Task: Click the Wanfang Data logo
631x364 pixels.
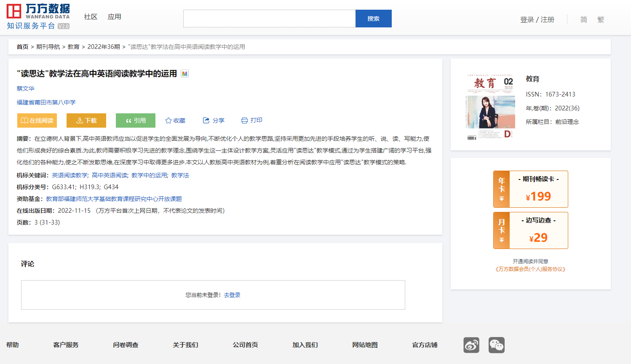Action: [38, 17]
